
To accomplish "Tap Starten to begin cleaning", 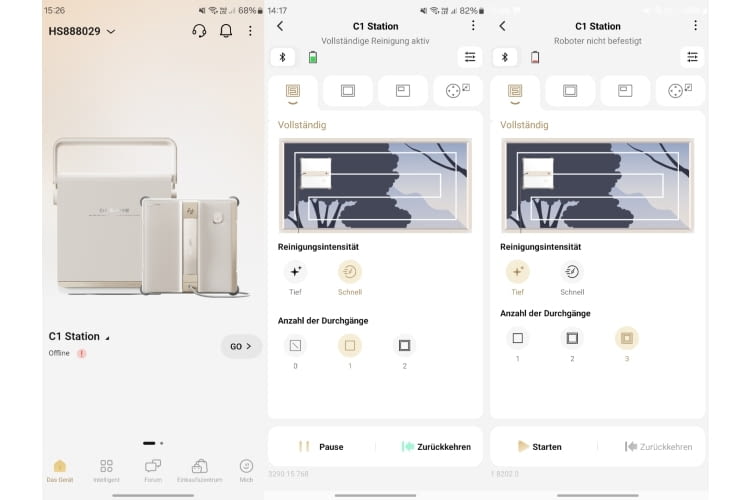I will pyautogui.click(x=540, y=447).
